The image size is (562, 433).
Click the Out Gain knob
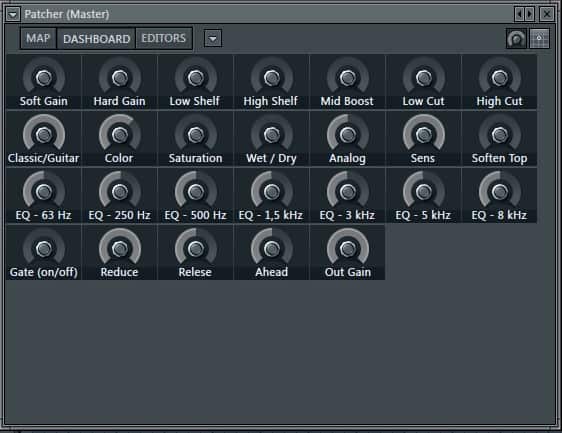click(x=348, y=248)
